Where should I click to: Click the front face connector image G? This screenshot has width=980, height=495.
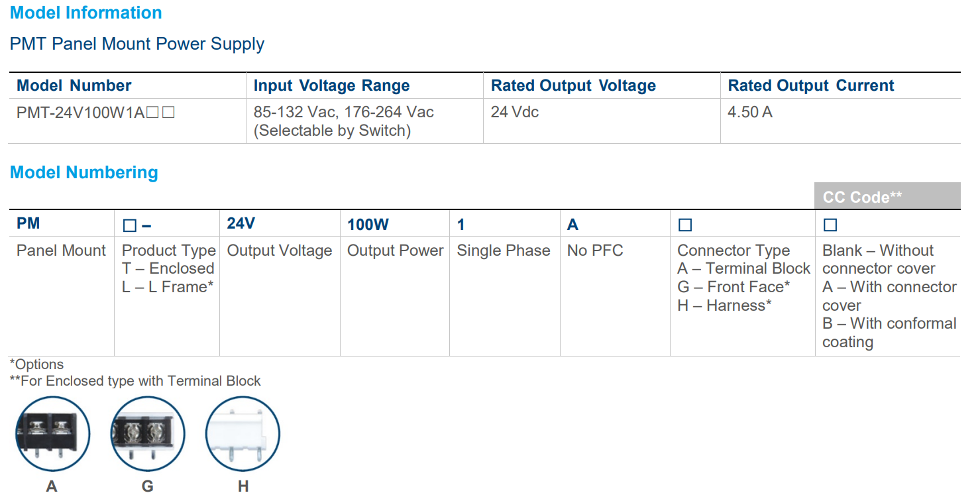(147, 433)
